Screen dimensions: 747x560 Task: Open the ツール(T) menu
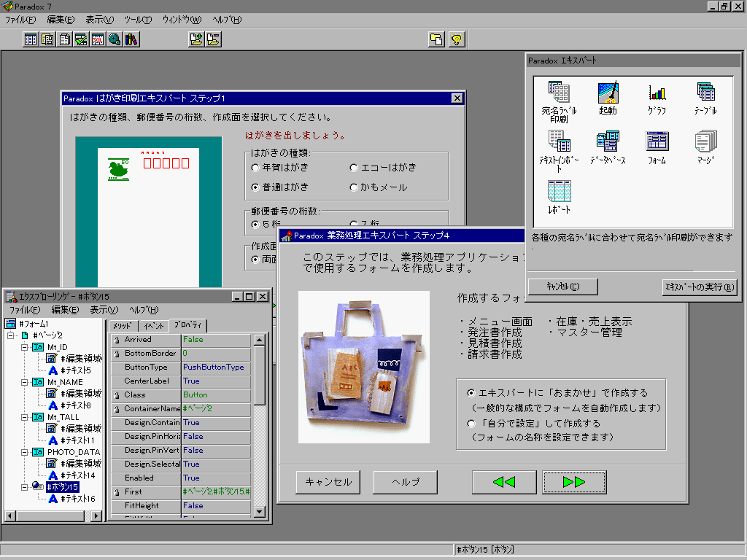(x=138, y=20)
